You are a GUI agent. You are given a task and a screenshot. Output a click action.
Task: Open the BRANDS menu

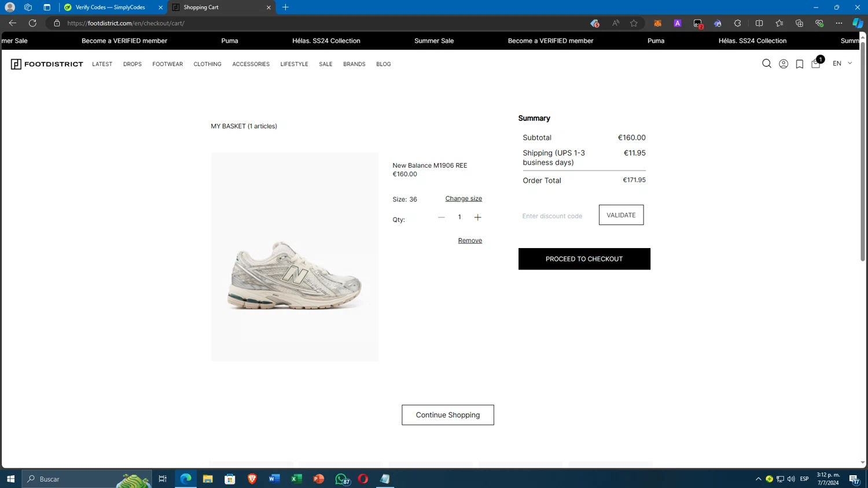coord(354,64)
